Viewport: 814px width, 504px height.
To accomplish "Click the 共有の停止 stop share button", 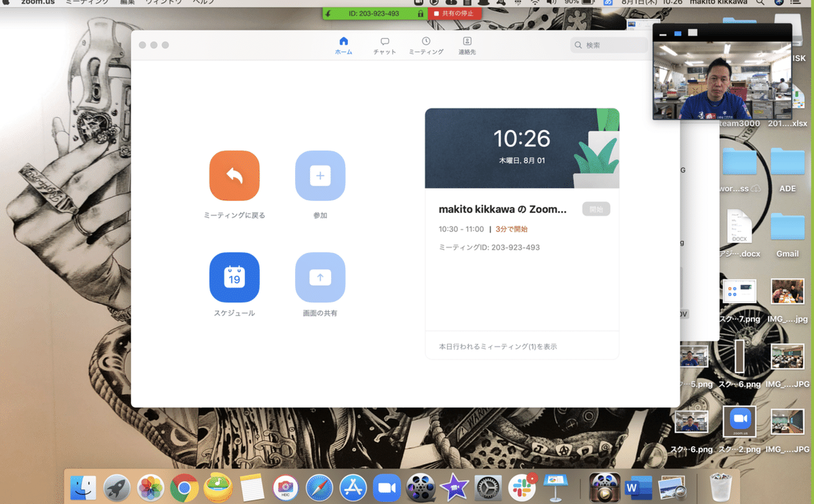I will (454, 14).
